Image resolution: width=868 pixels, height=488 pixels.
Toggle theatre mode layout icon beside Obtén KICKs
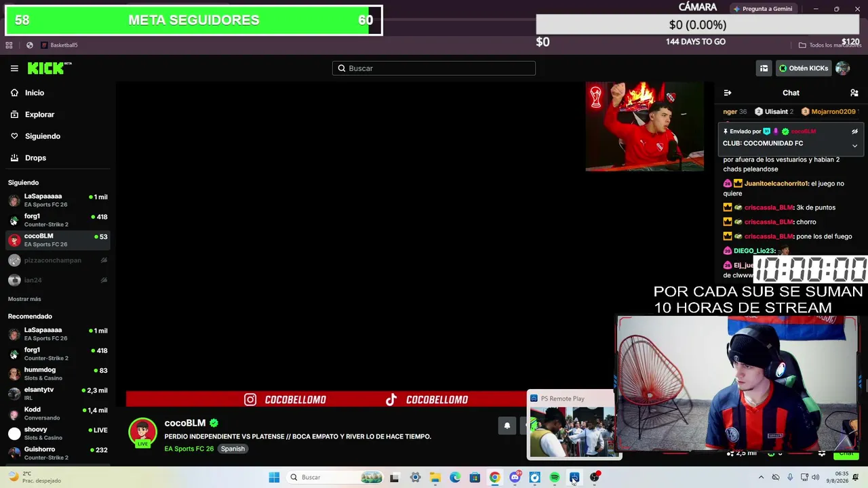pyautogui.click(x=764, y=68)
